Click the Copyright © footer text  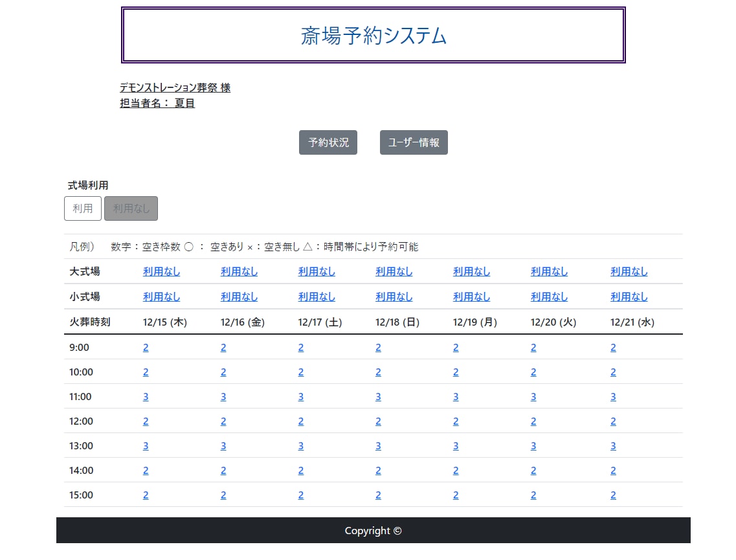coord(373,530)
